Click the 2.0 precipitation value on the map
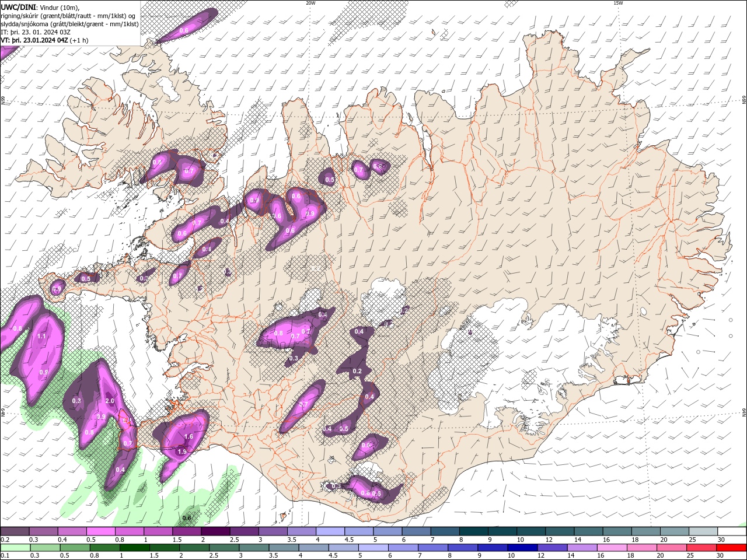This screenshot has height=560, width=747. 109,401
